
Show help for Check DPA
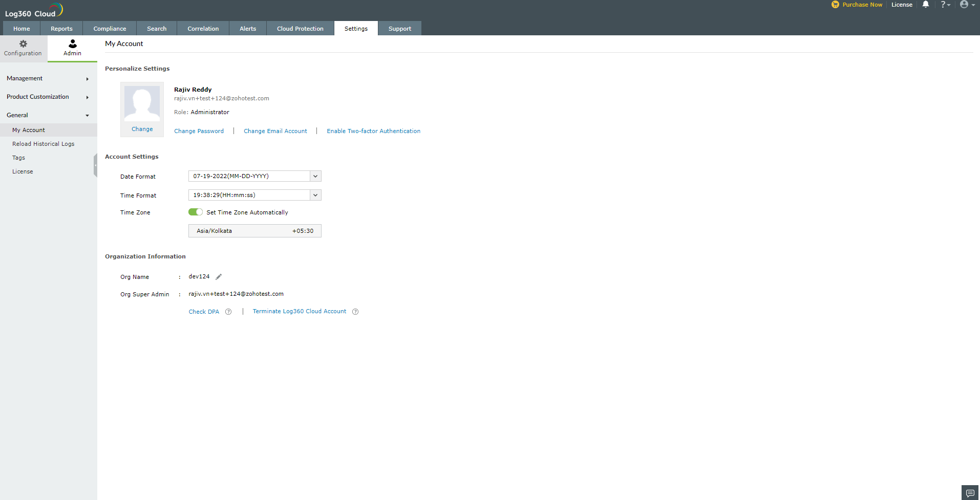228,312
